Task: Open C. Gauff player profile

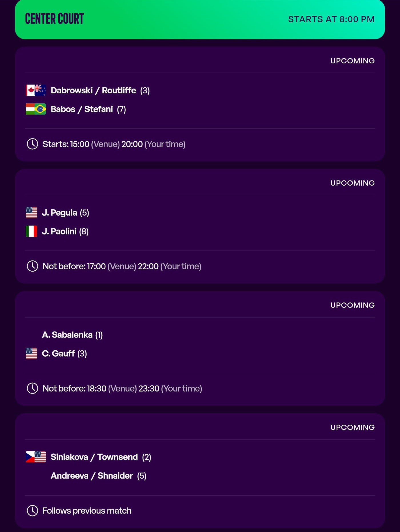Action: 58,354
